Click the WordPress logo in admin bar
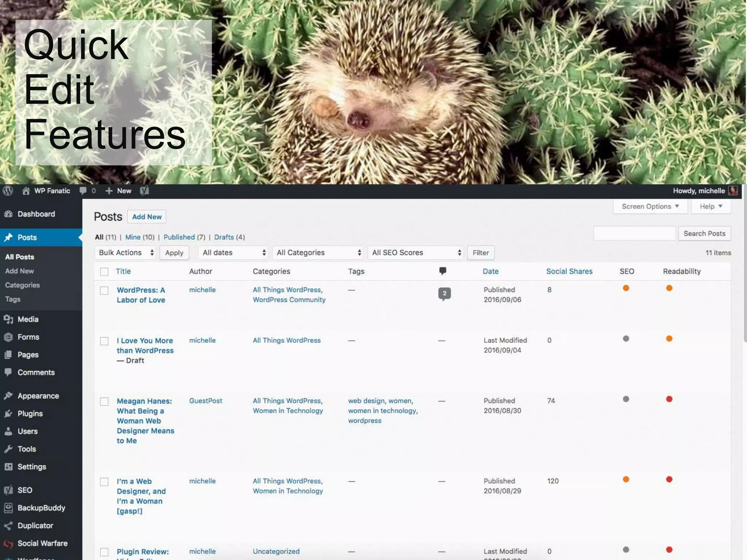The height and width of the screenshot is (560, 747). tap(8, 191)
